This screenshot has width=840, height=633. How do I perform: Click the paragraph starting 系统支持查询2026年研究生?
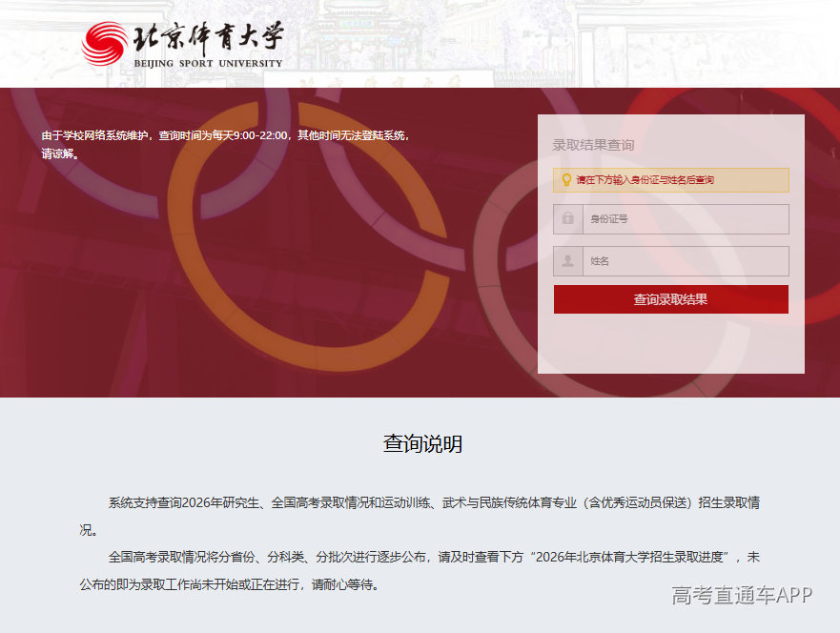click(x=420, y=517)
